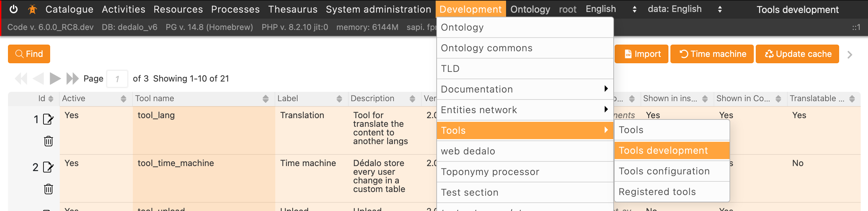Select Ontology commons menu entry
868x211 pixels.
pyautogui.click(x=525, y=48)
